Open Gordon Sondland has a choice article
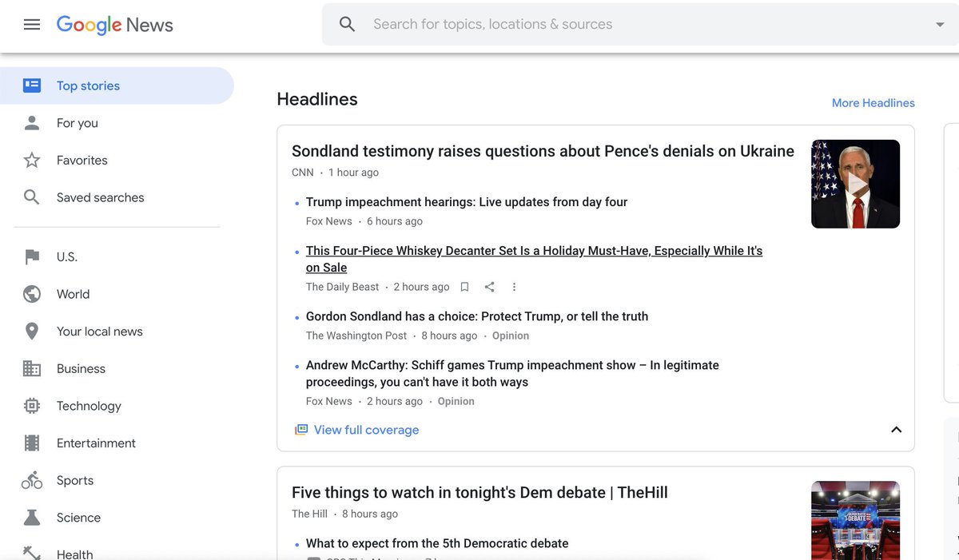959x560 pixels. pyautogui.click(x=477, y=316)
